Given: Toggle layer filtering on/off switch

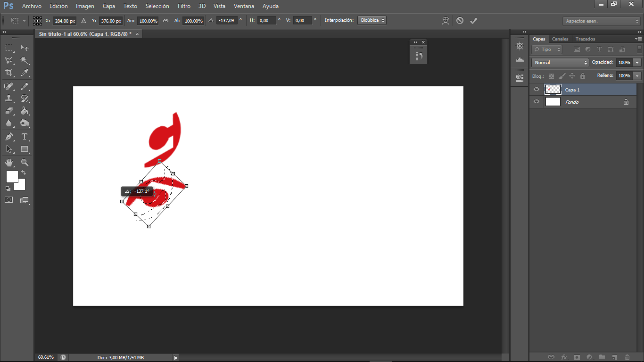Looking at the screenshot, I should pyautogui.click(x=639, y=49).
